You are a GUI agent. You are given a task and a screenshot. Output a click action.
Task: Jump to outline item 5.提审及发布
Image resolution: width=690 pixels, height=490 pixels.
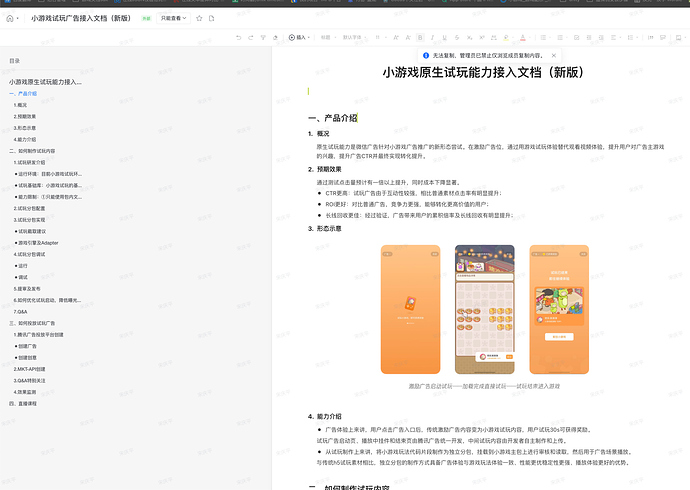click(x=27, y=289)
